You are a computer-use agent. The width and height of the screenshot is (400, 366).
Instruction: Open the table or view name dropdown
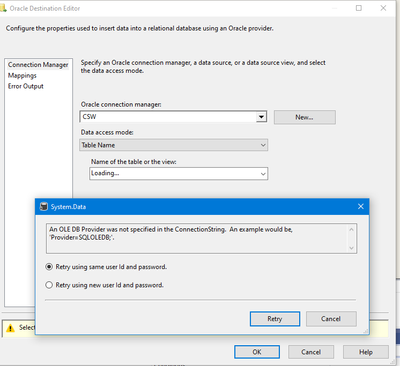click(263, 174)
